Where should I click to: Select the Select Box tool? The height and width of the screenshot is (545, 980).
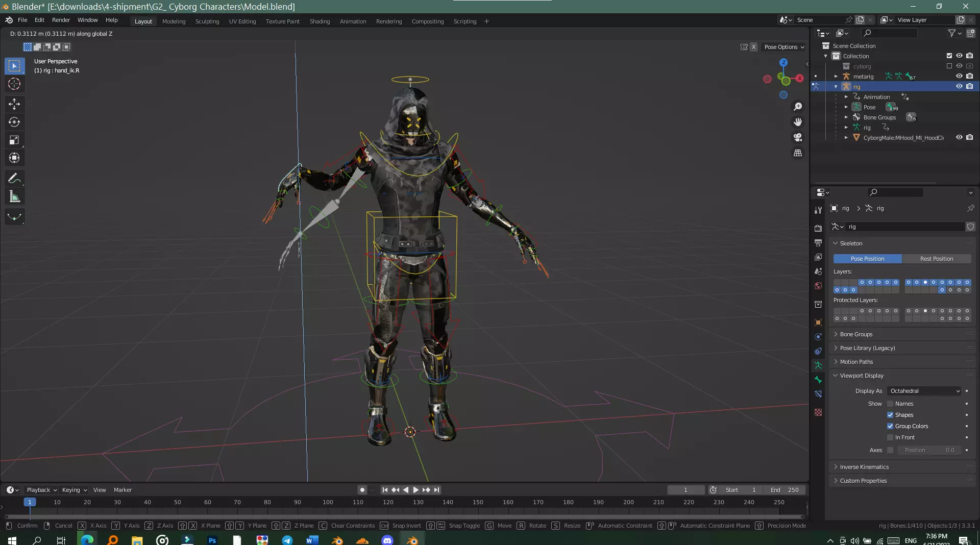pyautogui.click(x=14, y=66)
